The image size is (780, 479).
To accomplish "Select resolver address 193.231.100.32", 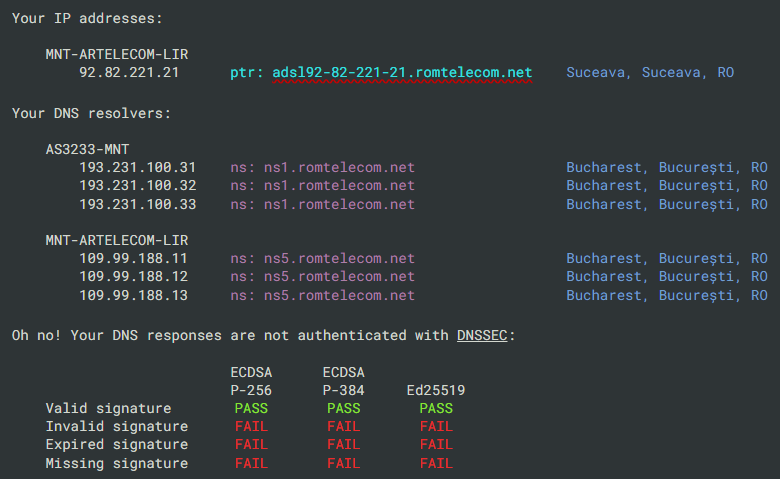I will click(x=137, y=186).
